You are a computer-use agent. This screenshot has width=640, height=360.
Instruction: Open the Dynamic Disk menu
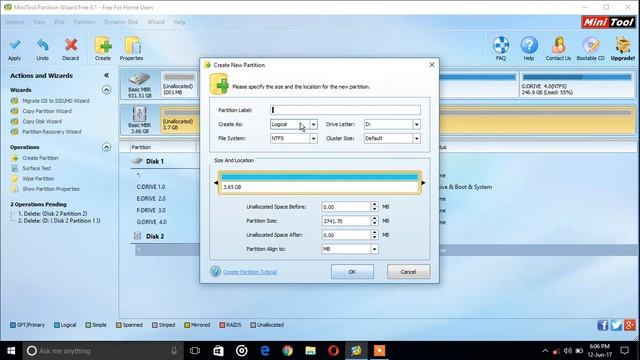[x=121, y=22]
